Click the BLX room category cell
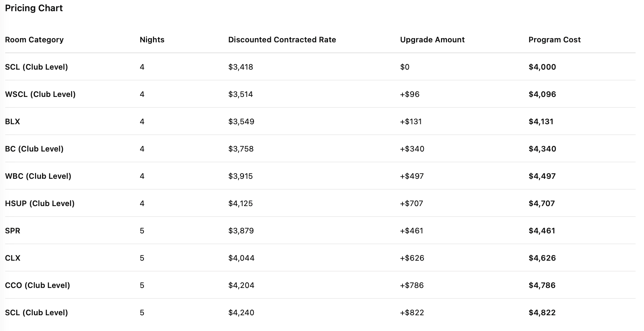644x331 pixels. tap(13, 121)
